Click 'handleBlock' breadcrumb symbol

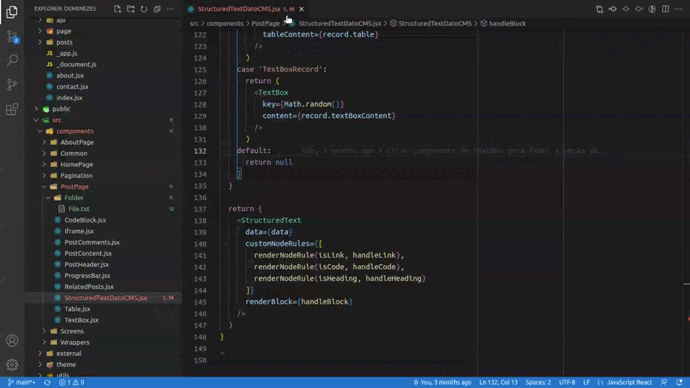pyautogui.click(x=507, y=23)
